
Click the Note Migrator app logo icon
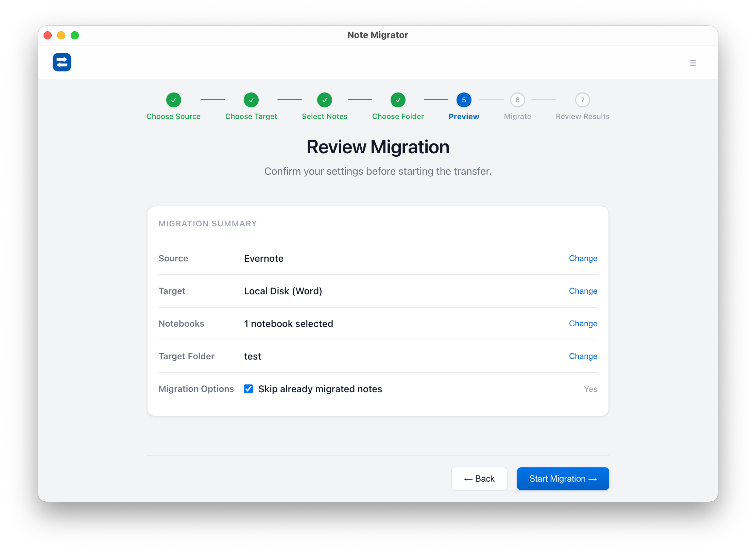(x=62, y=63)
